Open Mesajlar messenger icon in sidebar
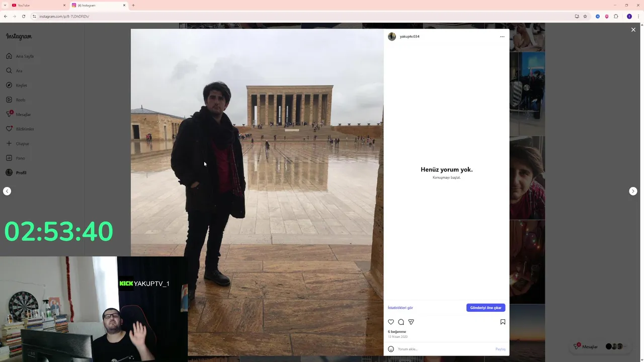 pos(9,114)
